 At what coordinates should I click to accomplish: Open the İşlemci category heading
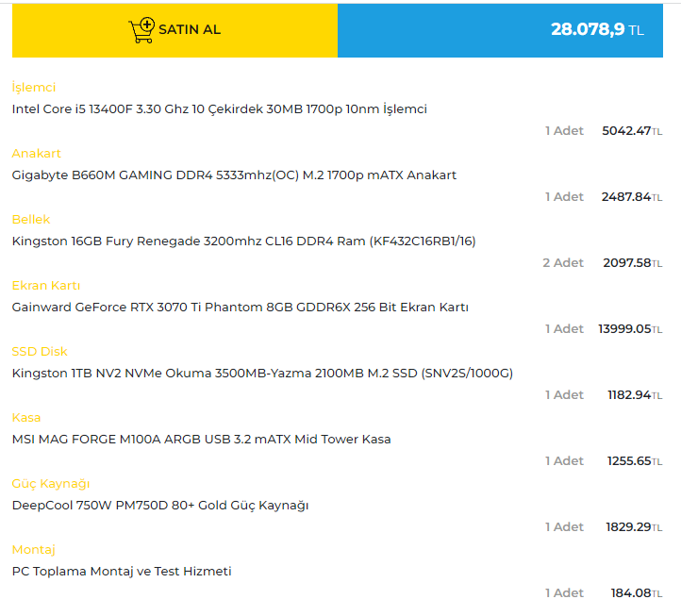[33, 88]
